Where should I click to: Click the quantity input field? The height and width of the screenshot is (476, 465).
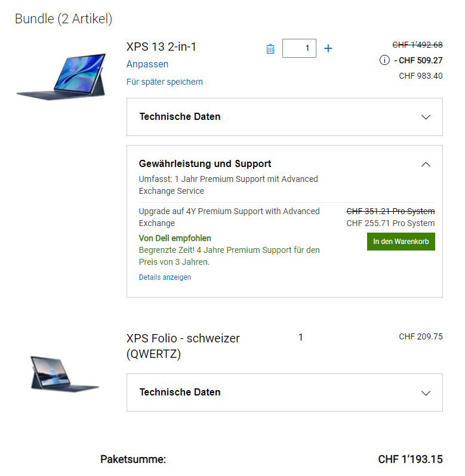tap(299, 48)
